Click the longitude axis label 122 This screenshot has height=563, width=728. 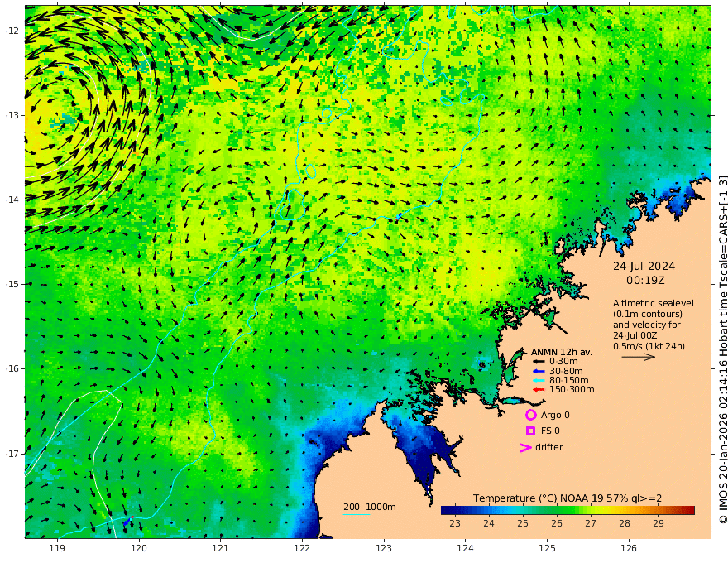pos(302,549)
